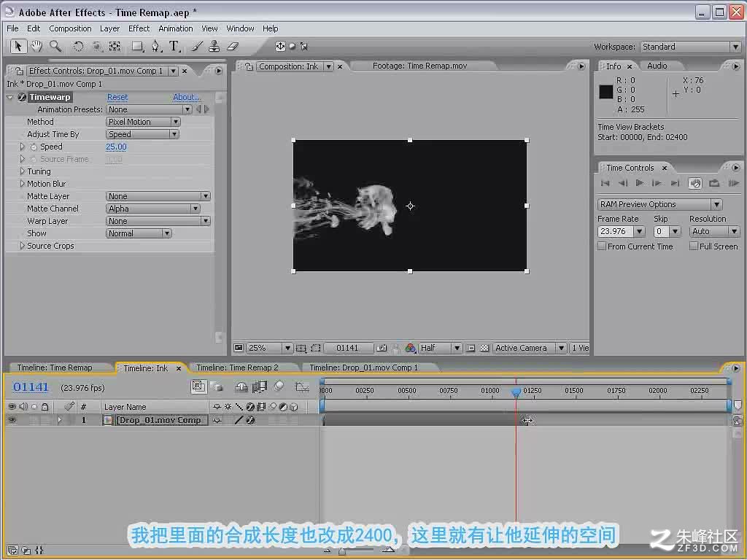This screenshot has height=560, width=747.
Task: Expand the Tuning group
Action: (x=22, y=171)
